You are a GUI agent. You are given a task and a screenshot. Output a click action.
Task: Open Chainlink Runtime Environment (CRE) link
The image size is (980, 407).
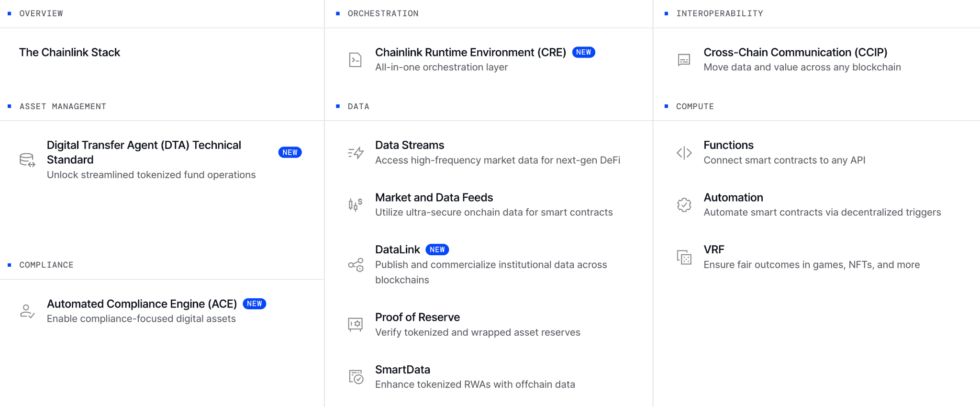470,52
